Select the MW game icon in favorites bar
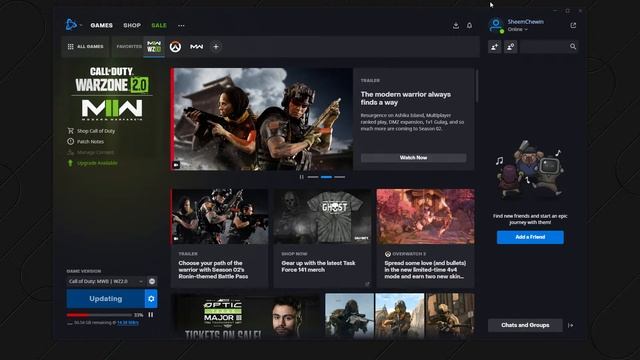 (x=196, y=47)
